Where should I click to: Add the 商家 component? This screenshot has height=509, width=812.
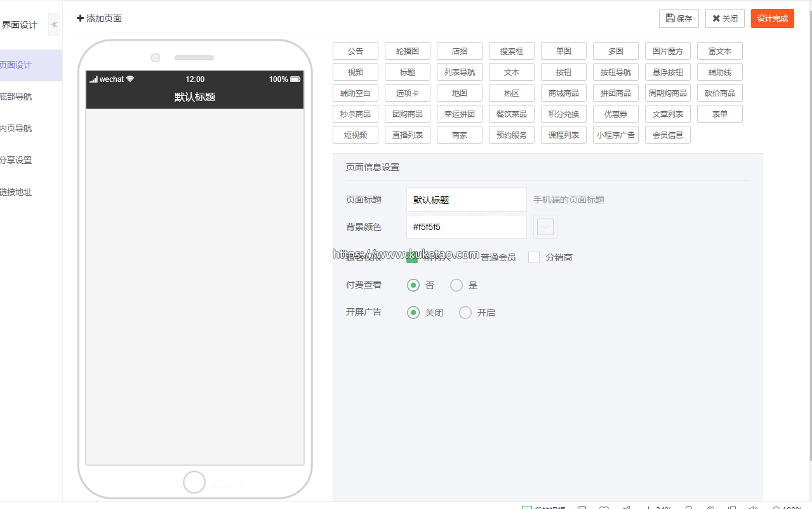[x=460, y=135]
